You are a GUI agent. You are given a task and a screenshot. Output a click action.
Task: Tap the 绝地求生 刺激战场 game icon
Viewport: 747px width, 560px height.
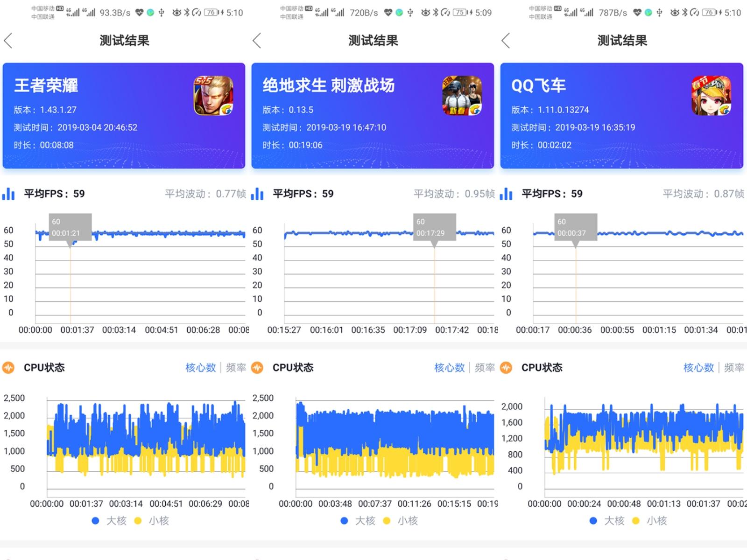pos(462,96)
